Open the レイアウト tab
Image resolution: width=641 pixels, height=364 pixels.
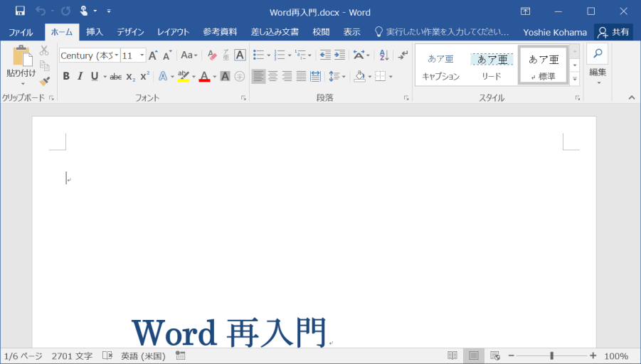click(174, 32)
